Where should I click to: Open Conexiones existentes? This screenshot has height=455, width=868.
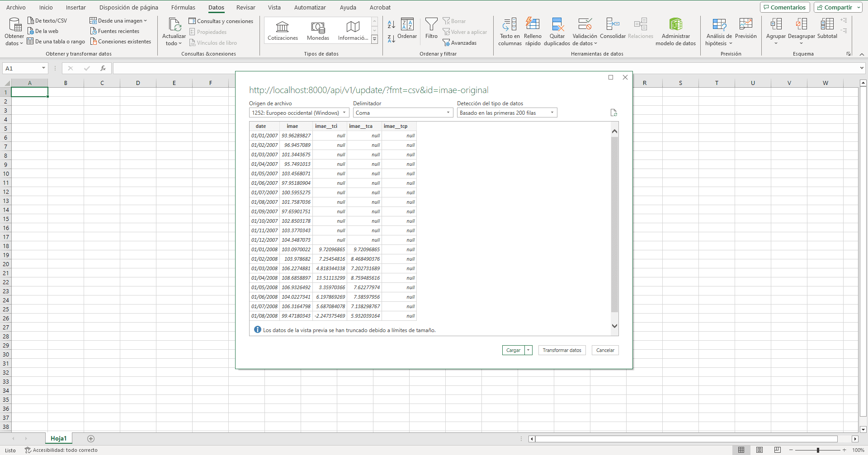[x=121, y=42]
